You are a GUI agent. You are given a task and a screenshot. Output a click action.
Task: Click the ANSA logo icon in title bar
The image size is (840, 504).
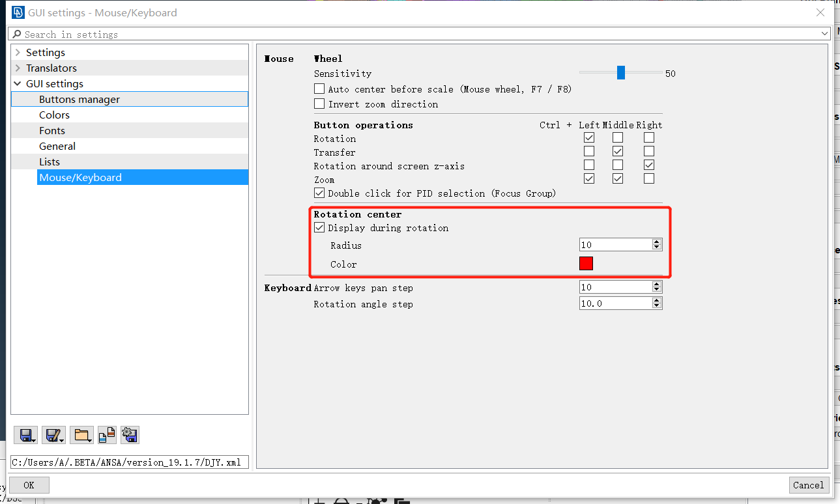18,12
